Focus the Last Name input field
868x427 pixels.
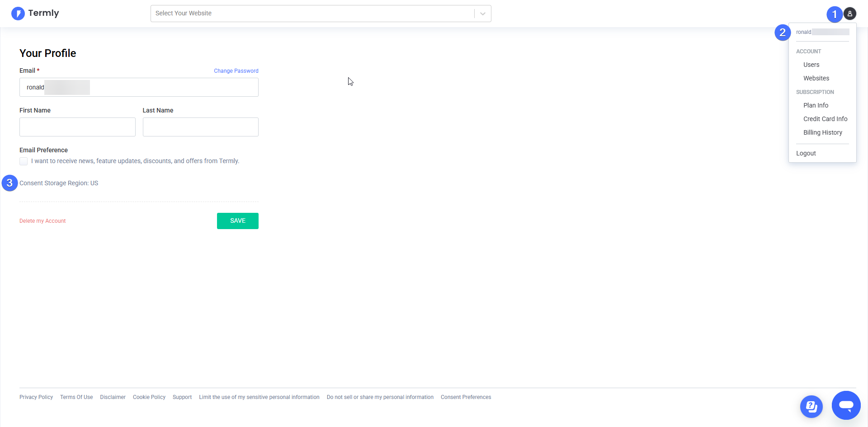(201, 127)
